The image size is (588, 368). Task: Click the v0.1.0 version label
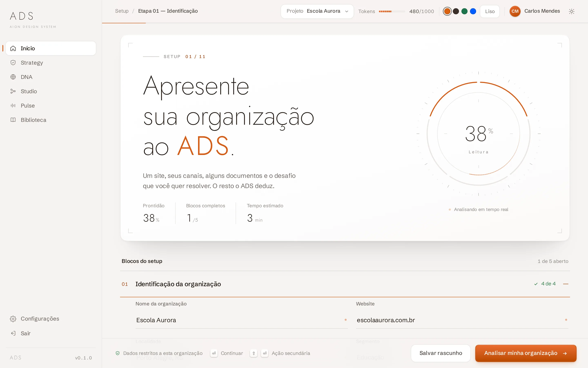[x=83, y=358]
